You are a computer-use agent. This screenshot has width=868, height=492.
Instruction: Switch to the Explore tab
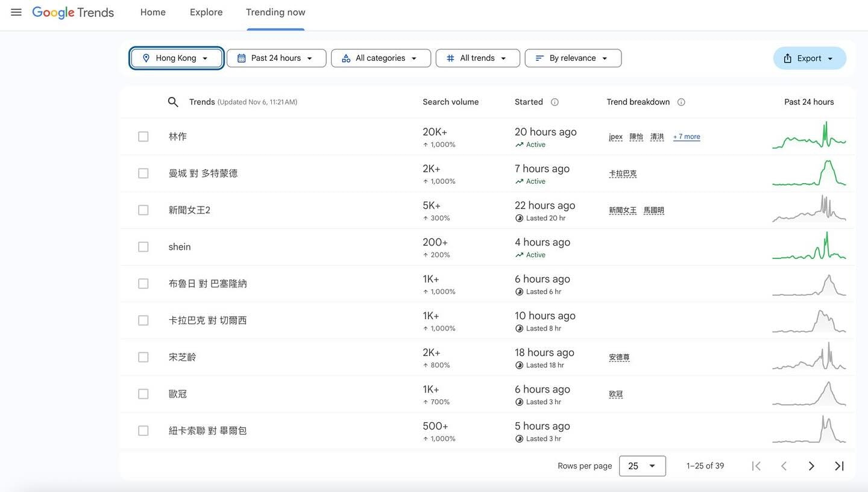click(206, 12)
